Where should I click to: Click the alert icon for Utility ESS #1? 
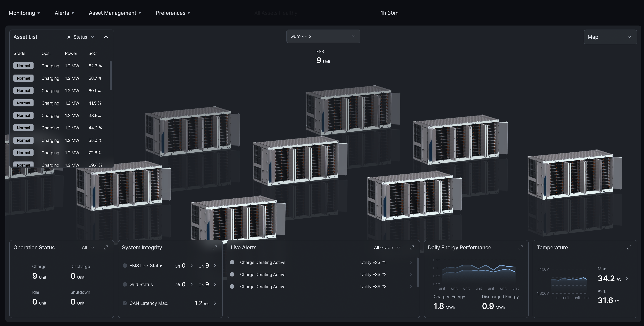232,262
